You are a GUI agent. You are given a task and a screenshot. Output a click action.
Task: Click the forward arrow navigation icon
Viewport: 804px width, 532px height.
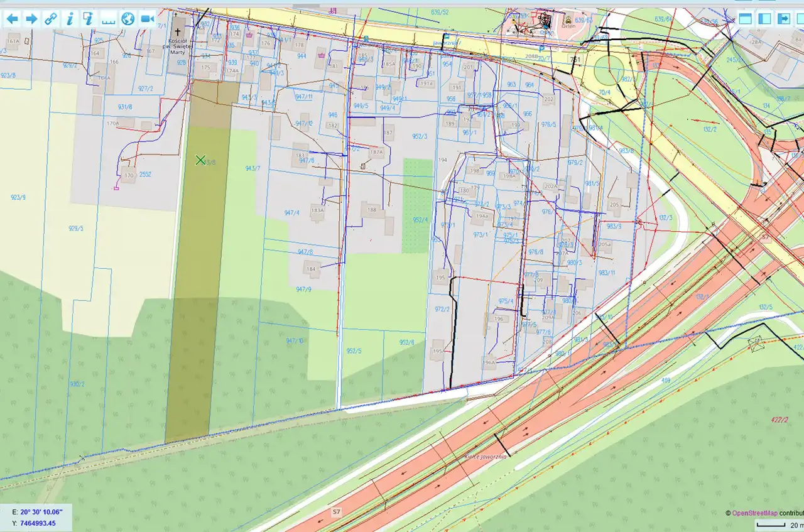(31, 19)
